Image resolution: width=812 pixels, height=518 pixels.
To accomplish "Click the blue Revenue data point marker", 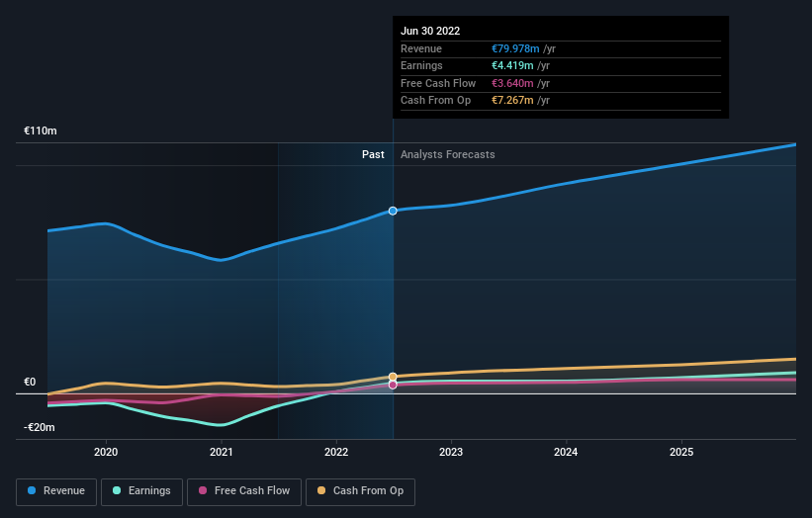I will click(x=393, y=211).
